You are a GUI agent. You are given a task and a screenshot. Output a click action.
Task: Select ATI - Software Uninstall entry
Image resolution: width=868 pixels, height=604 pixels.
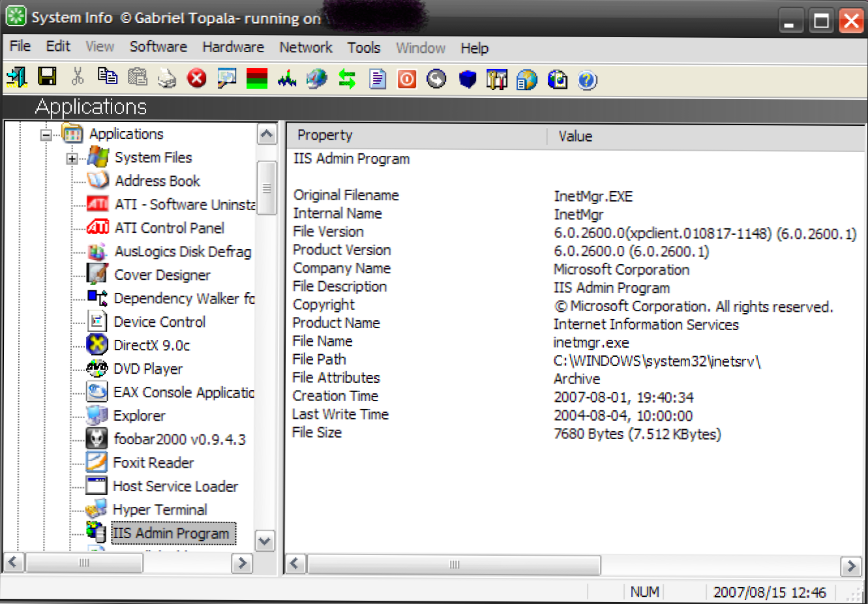(x=185, y=204)
